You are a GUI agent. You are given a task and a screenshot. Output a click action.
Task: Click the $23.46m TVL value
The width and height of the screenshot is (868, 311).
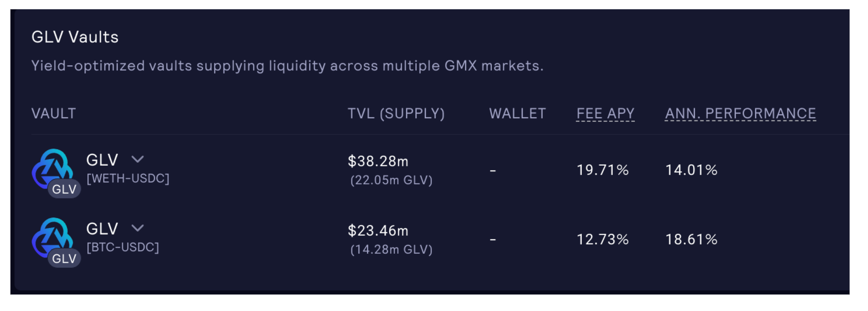(x=378, y=231)
